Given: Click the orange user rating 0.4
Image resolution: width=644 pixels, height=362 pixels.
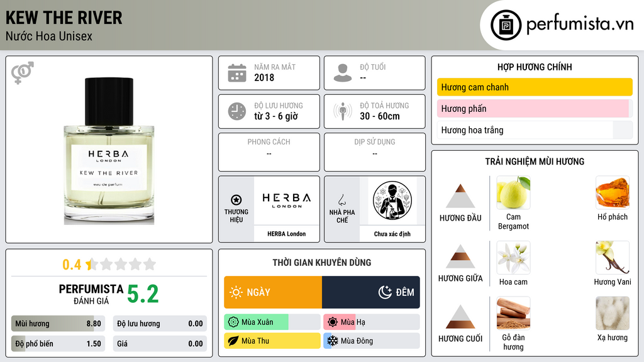Looking at the screenshot, I should pyautogui.click(x=72, y=265).
